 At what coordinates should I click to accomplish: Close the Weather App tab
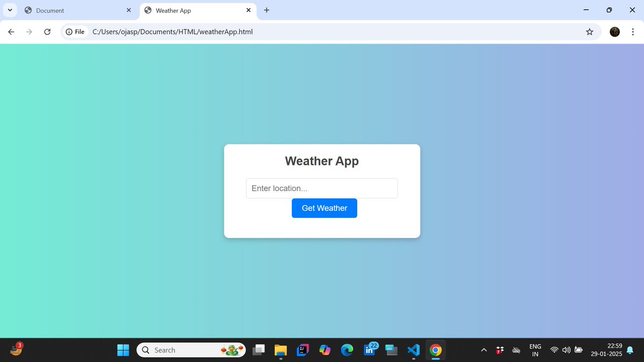[248, 10]
